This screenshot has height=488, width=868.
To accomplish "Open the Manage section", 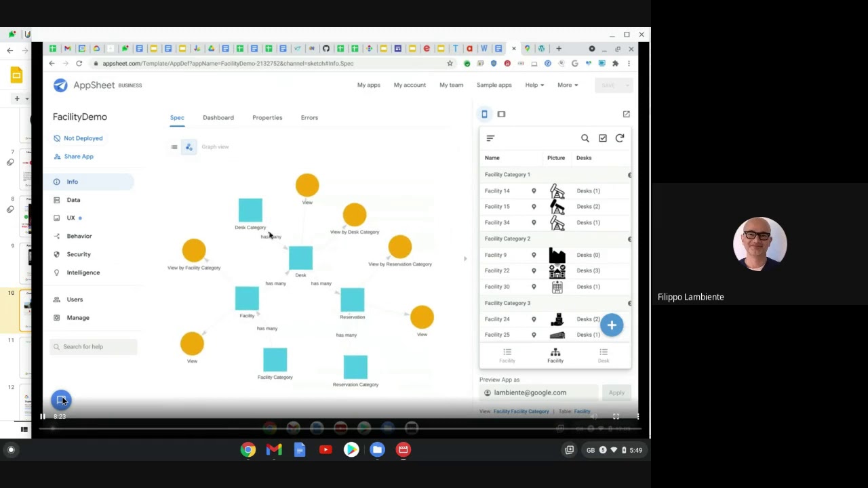I will click(78, 318).
